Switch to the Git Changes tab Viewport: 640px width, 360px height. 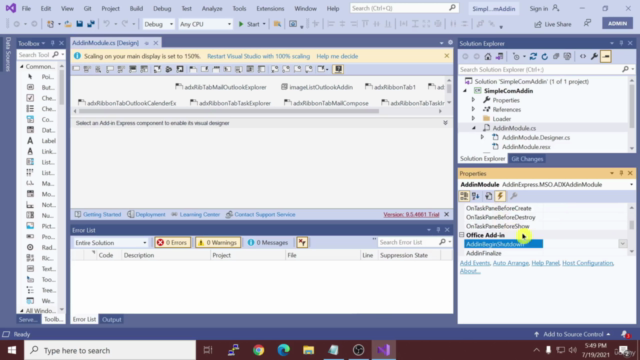point(527,159)
